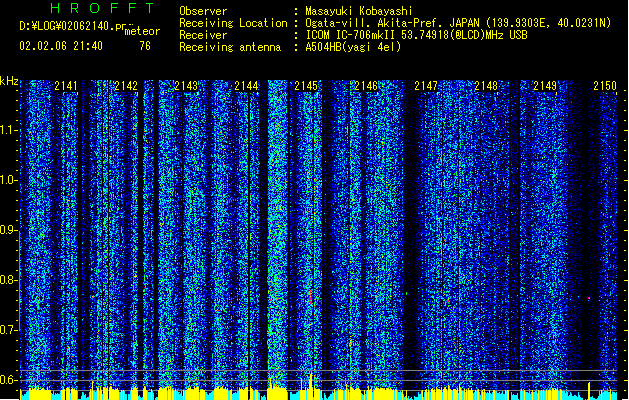Click the 1.1 frequency axis label
The width and height of the screenshot is (629, 400).
tap(9, 130)
